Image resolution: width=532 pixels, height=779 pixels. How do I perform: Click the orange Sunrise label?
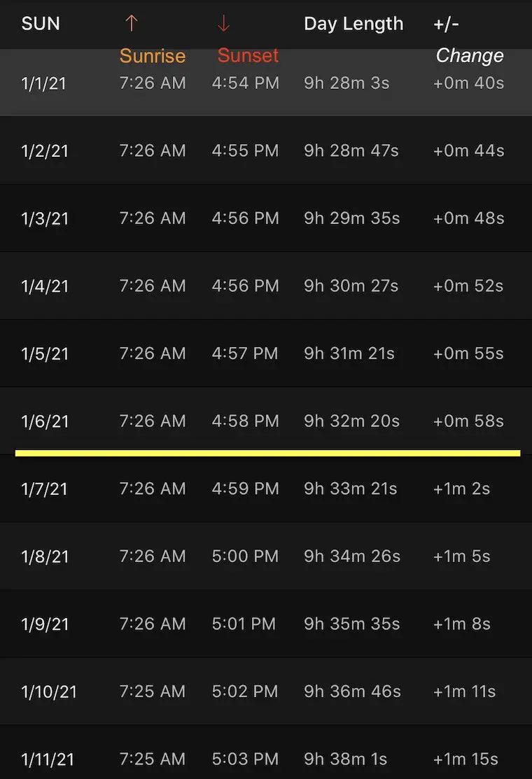[x=153, y=56]
